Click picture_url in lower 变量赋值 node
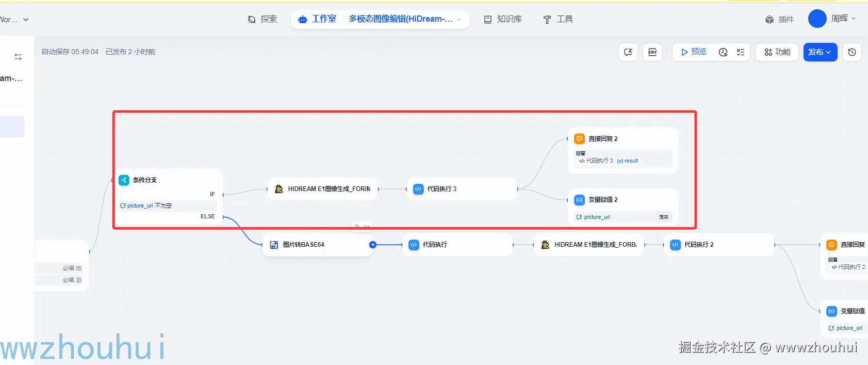Screen dimensions: 868x365 click(x=845, y=328)
